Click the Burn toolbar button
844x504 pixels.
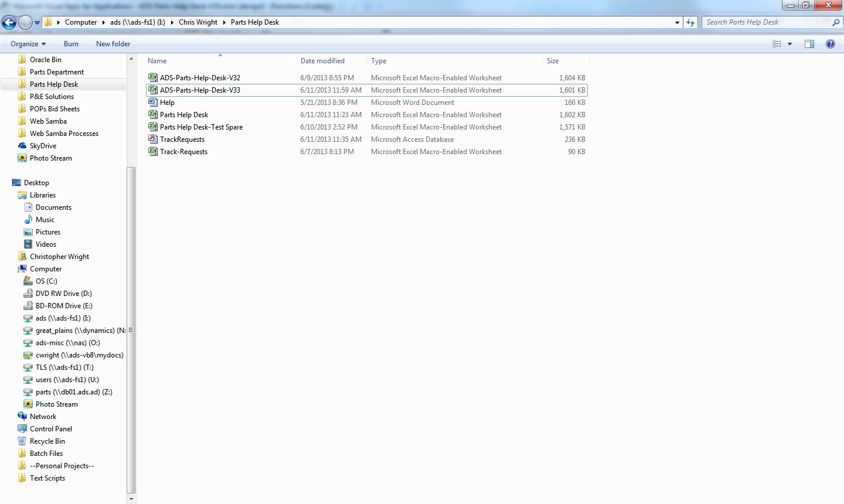71,44
